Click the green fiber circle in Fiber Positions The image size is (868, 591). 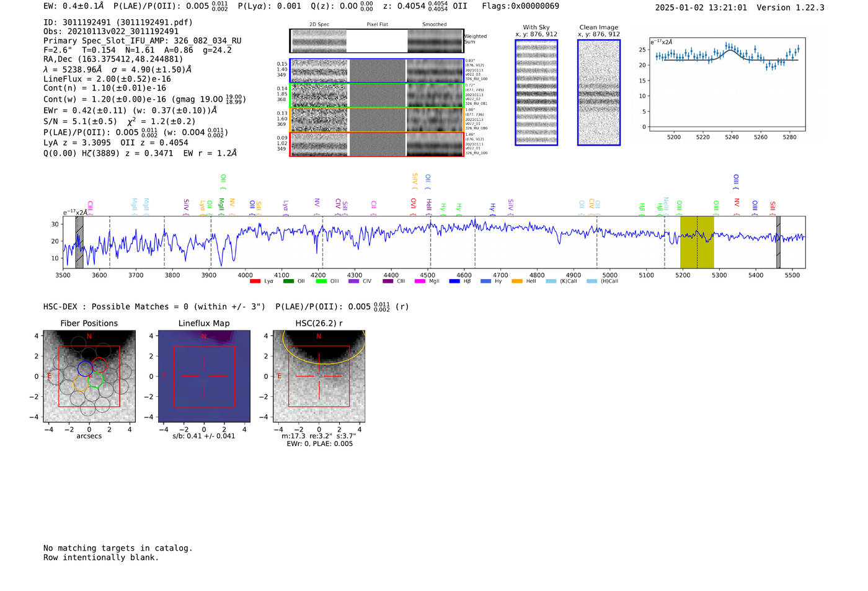coord(95,381)
